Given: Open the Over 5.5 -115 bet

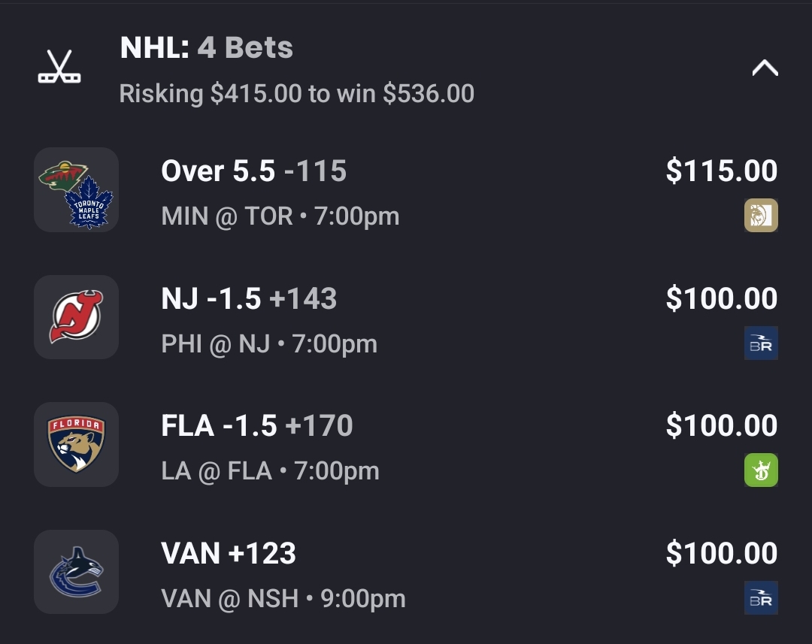Looking at the screenshot, I should 253,171.
